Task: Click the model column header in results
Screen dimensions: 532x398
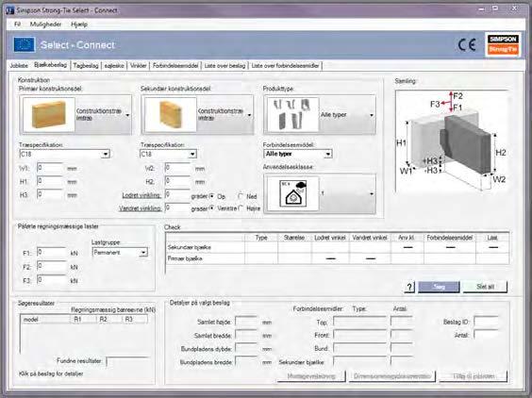Action: [45, 320]
